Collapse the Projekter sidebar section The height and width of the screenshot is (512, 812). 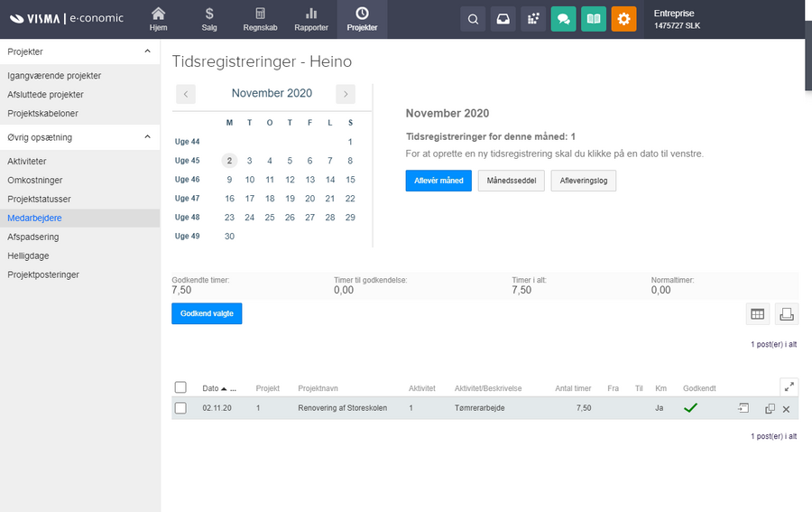click(147, 51)
